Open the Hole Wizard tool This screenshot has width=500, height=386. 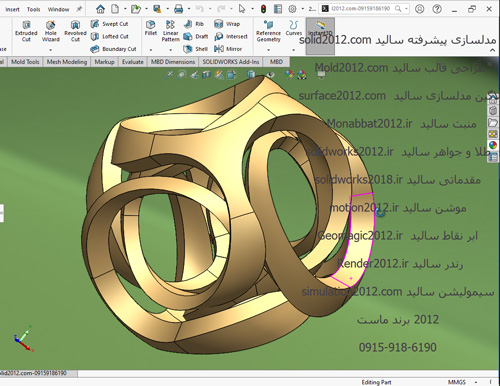pyautogui.click(x=51, y=31)
